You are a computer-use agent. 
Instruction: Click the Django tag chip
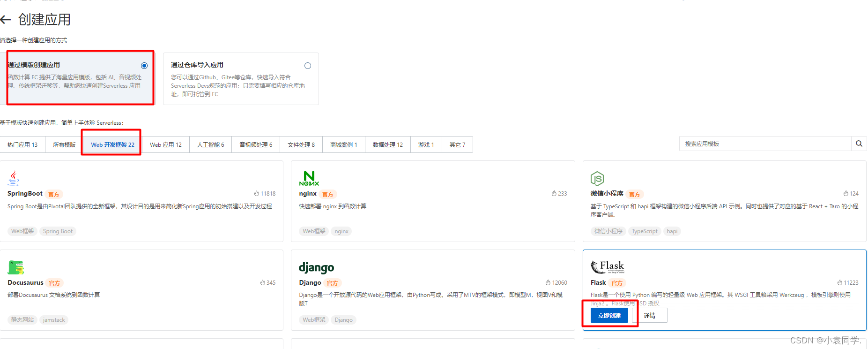(x=343, y=320)
